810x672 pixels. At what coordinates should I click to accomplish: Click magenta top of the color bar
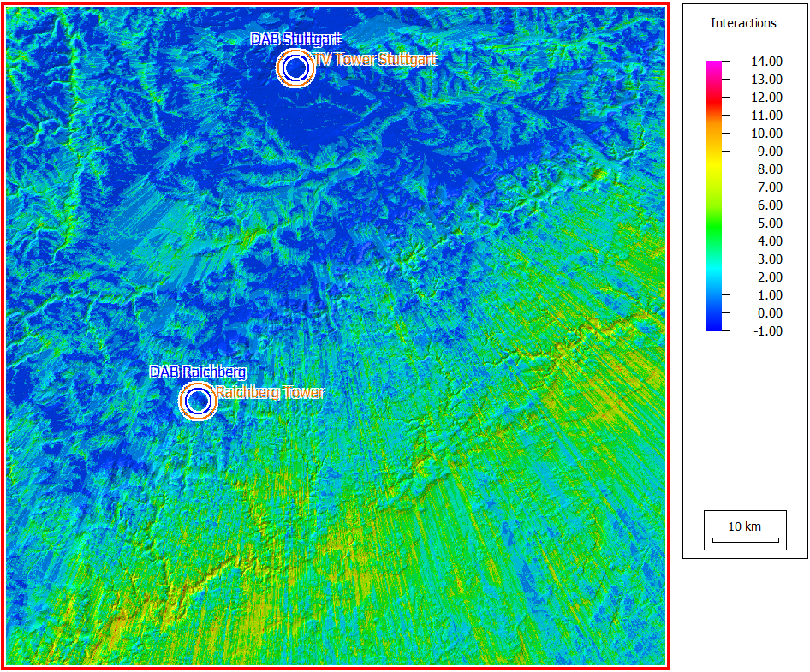click(x=714, y=66)
